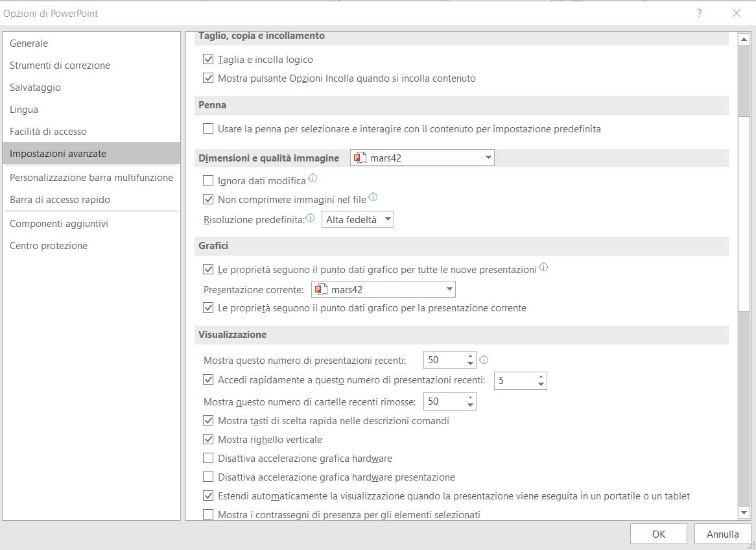Click info icon next to Risoluzione predefinita
Viewport: 756px width, 550px height.
[310, 218]
